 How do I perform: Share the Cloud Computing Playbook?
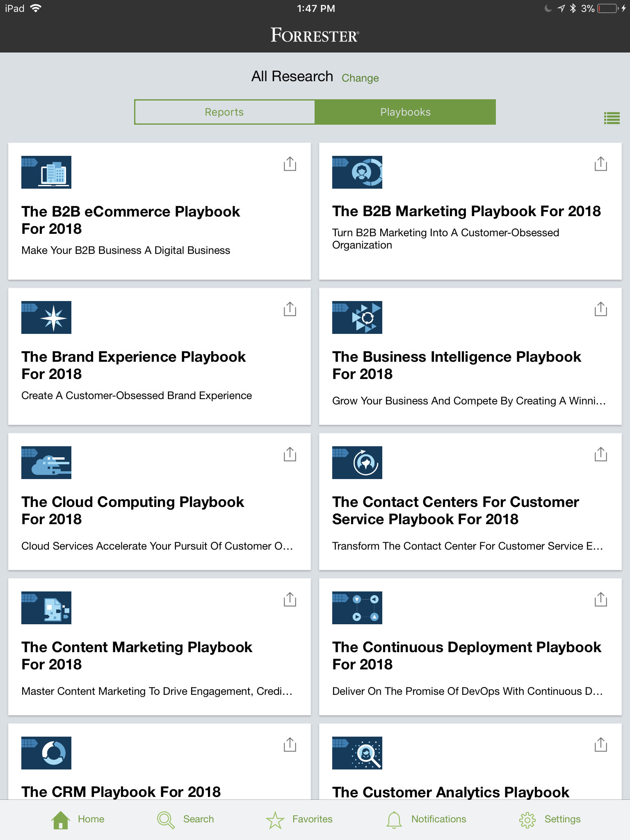[x=290, y=454]
